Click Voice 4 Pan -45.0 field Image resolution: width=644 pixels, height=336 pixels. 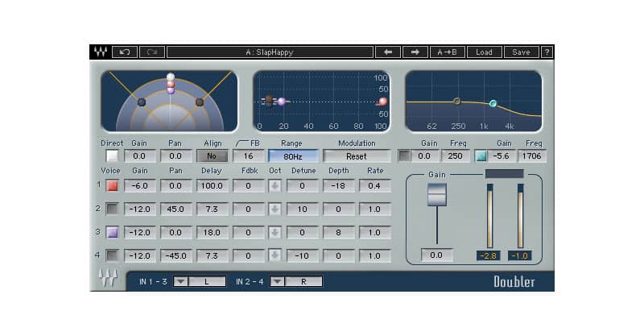[175, 255]
